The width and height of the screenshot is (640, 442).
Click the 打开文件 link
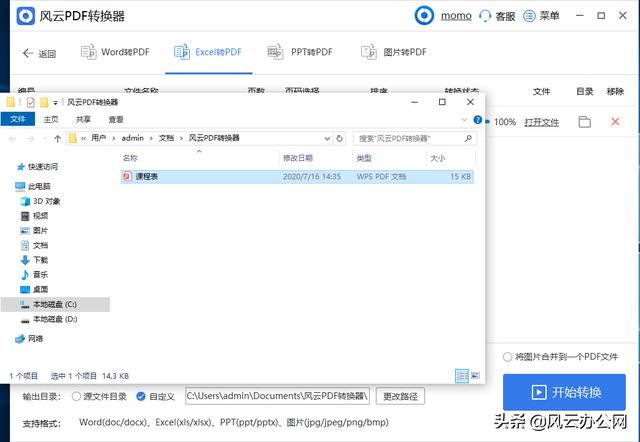point(542,122)
